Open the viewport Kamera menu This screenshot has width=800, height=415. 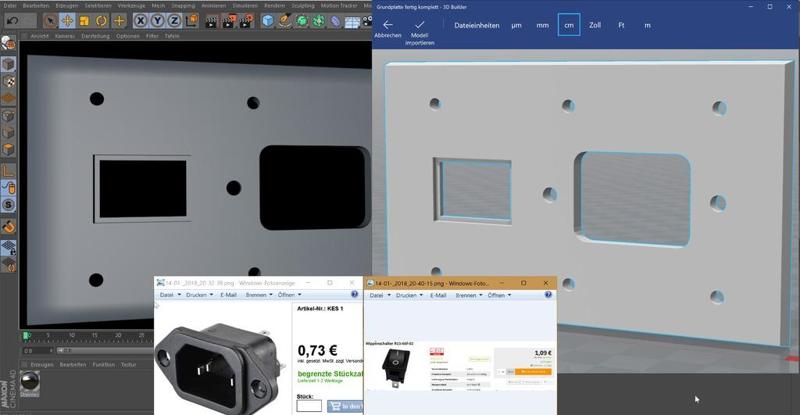[x=65, y=36]
